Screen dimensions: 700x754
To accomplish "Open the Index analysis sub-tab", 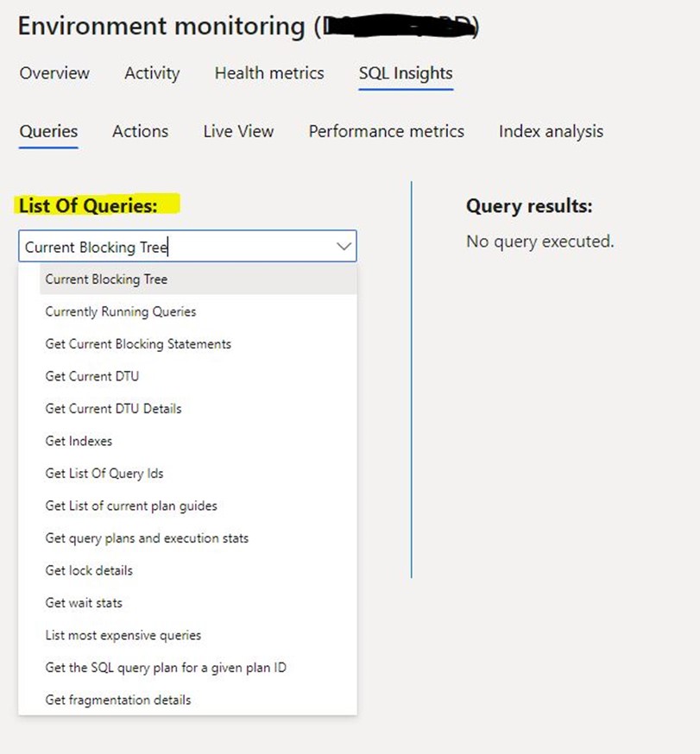I will (x=551, y=131).
